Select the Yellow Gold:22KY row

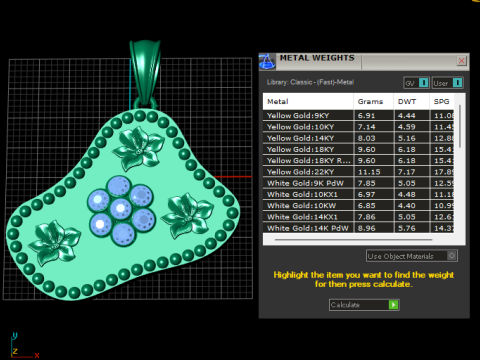coord(358,172)
